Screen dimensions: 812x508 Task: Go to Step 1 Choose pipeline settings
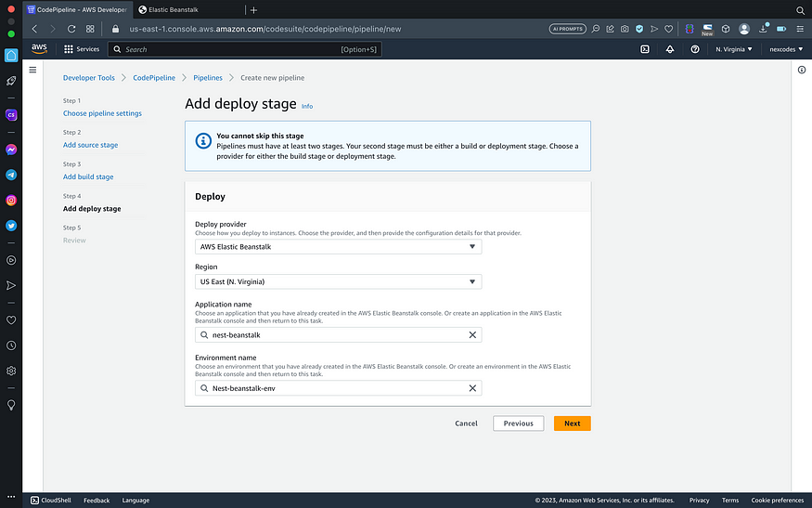coord(102,113)
